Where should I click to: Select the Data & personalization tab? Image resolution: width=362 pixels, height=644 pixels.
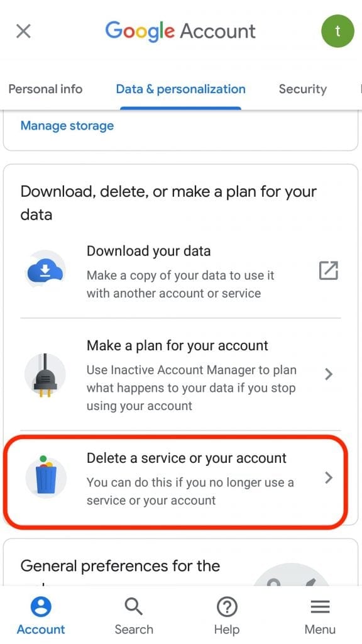[x=180, y=89]
